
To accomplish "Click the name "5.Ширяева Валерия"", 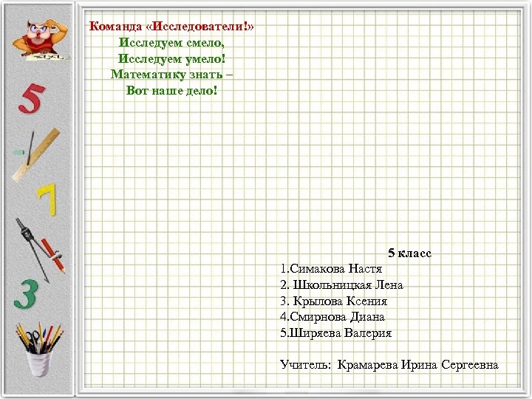I will click(336, 332).
